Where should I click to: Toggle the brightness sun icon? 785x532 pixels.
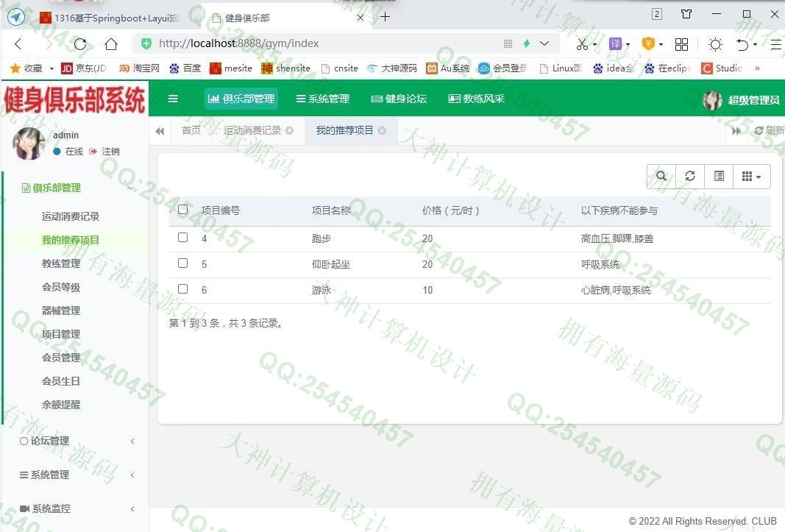coord(715,44)
